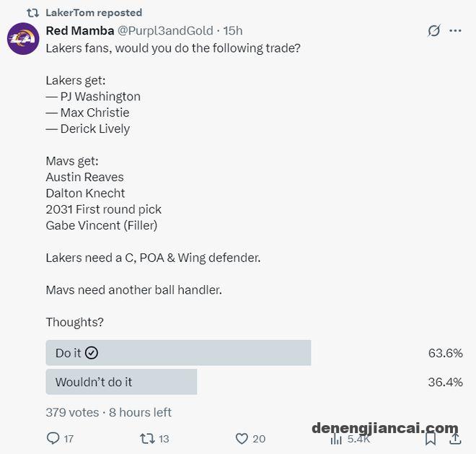Repost this tweet using the arrows icon

[x=147, y=438]
